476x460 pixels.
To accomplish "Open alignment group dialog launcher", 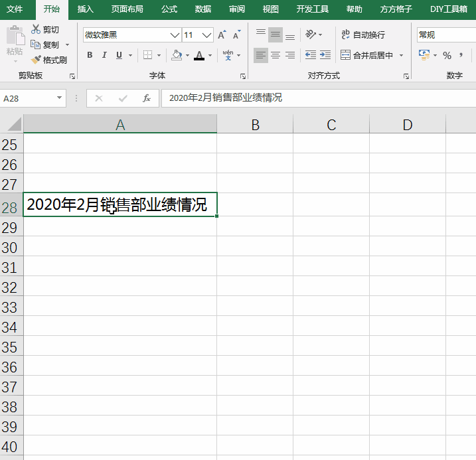I will click(406, 76).
